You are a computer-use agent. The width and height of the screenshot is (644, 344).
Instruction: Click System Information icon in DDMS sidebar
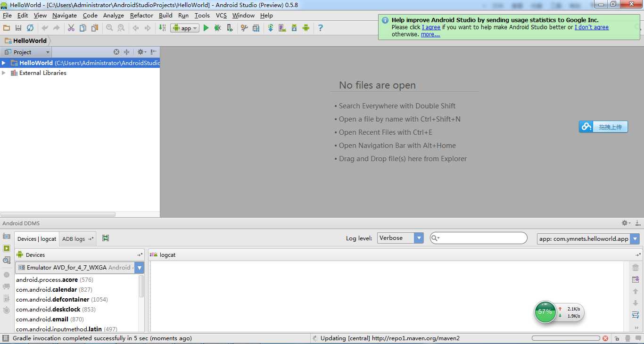point(7,260)
